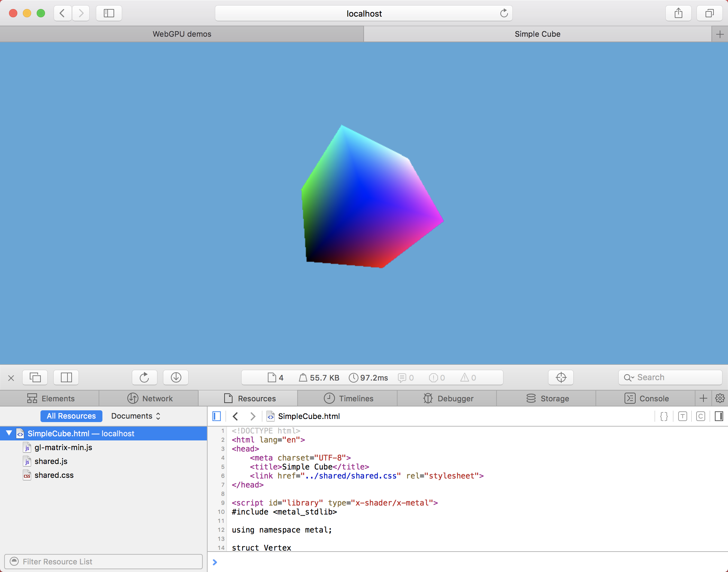Viewport: 728px width, 572px height.
Task: Toggle Safari sidebar button
Action: click(x=109, y=14)
